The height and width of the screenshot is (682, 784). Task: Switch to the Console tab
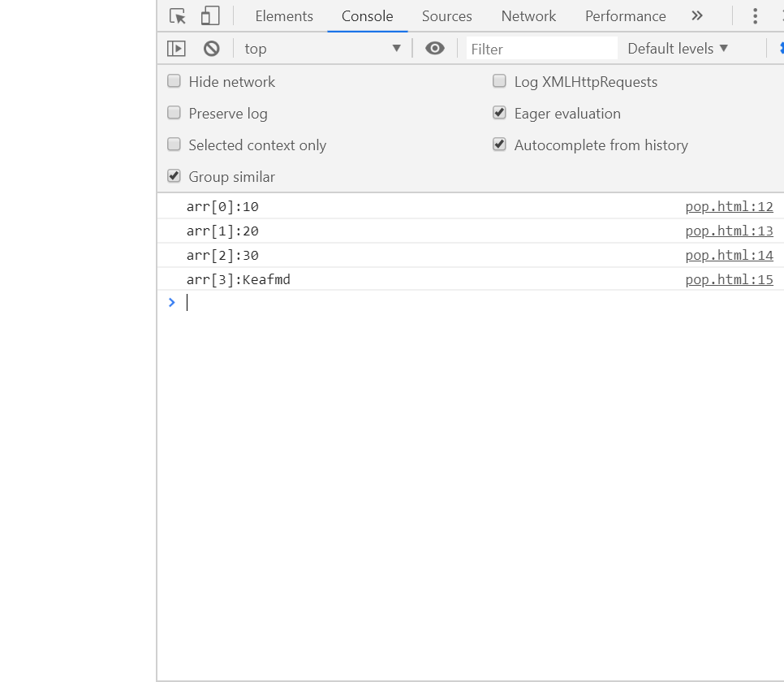coord(367,16)
